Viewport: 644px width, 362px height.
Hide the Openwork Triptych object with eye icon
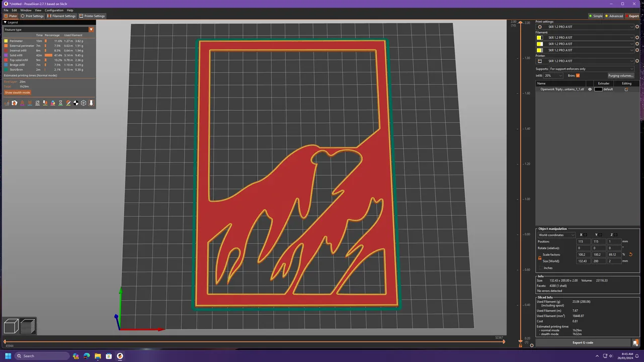point(590,89)
